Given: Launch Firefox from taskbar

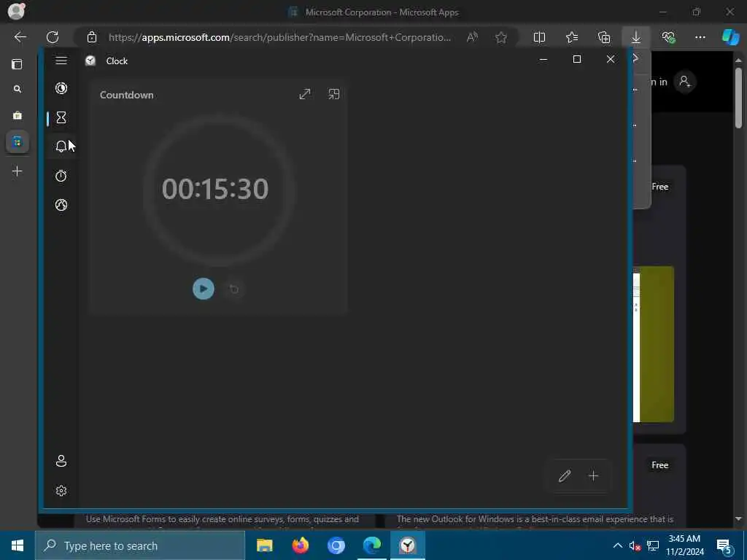Looking at the screenshot, I should pyautogui.click(x=301, y=545).
